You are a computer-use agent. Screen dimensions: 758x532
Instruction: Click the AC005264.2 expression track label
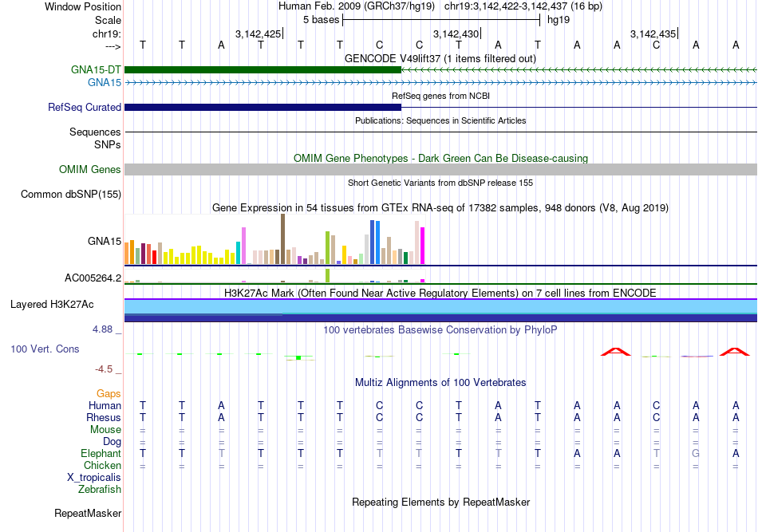point(93,278)
